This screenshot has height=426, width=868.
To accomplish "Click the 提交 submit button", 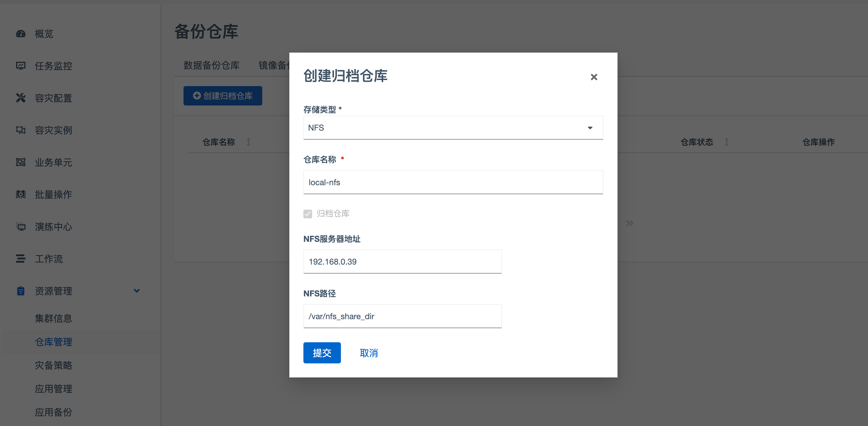I will pos(322,353).
